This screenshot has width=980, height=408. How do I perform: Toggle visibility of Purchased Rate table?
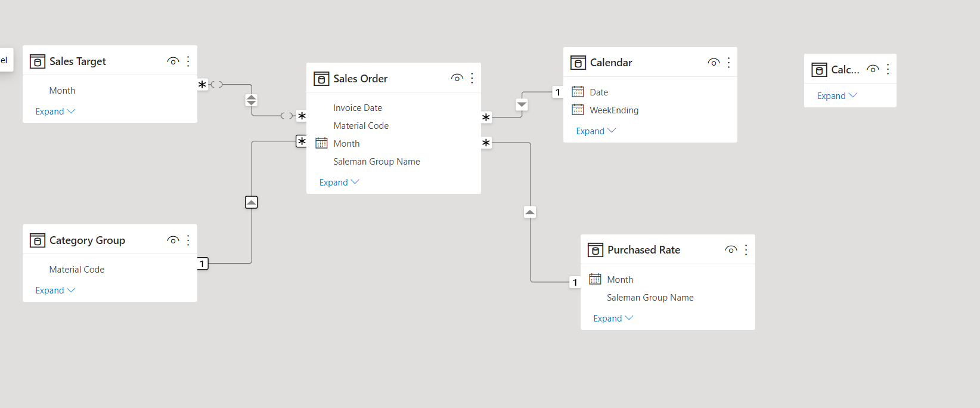click(x=731, y=250)
